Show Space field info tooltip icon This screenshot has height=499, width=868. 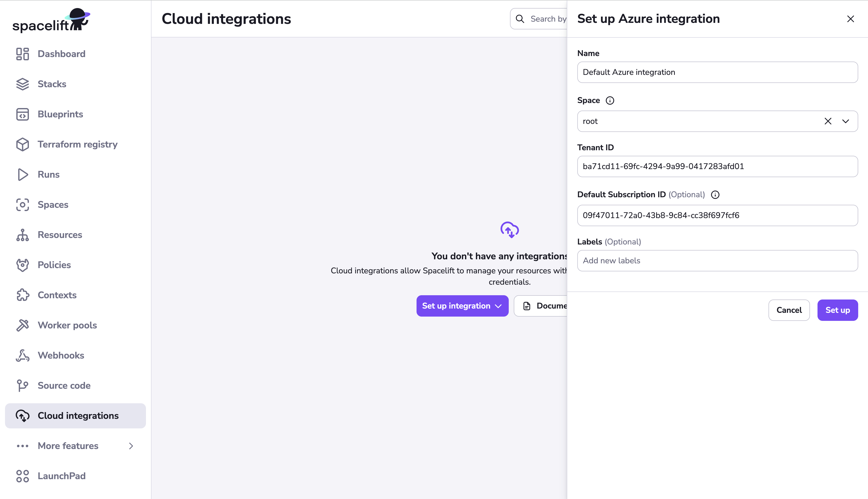610,101
